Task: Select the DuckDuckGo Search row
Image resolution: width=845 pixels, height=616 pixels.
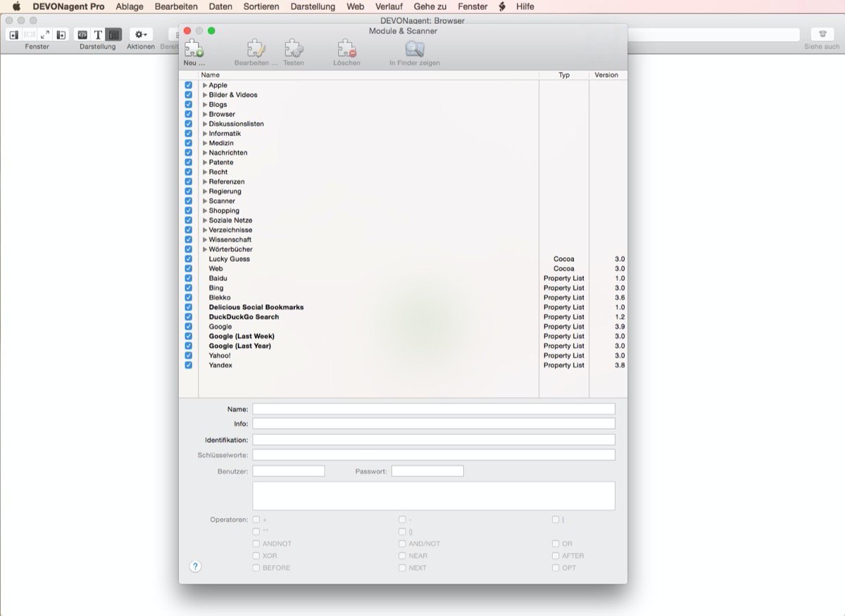Action: (403, 317)
